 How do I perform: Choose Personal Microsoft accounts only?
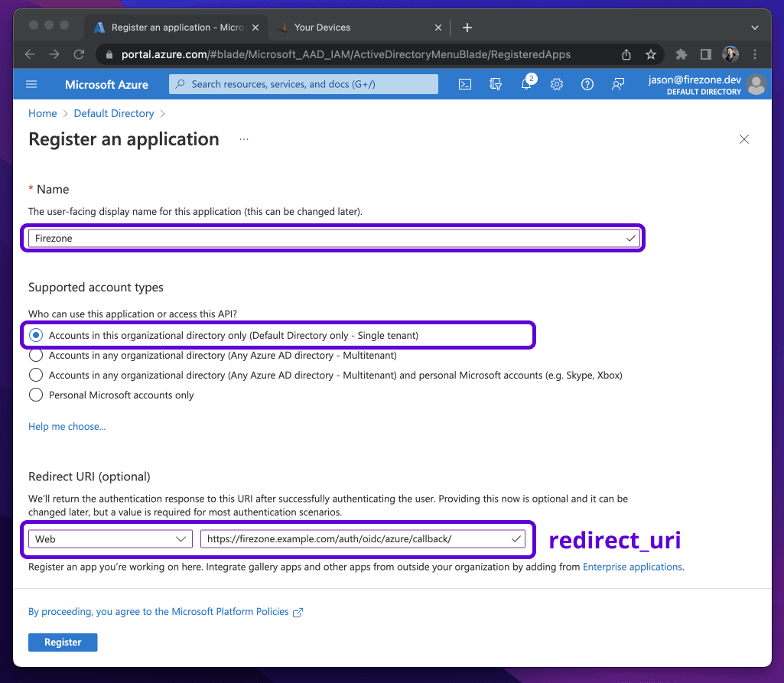35,395
